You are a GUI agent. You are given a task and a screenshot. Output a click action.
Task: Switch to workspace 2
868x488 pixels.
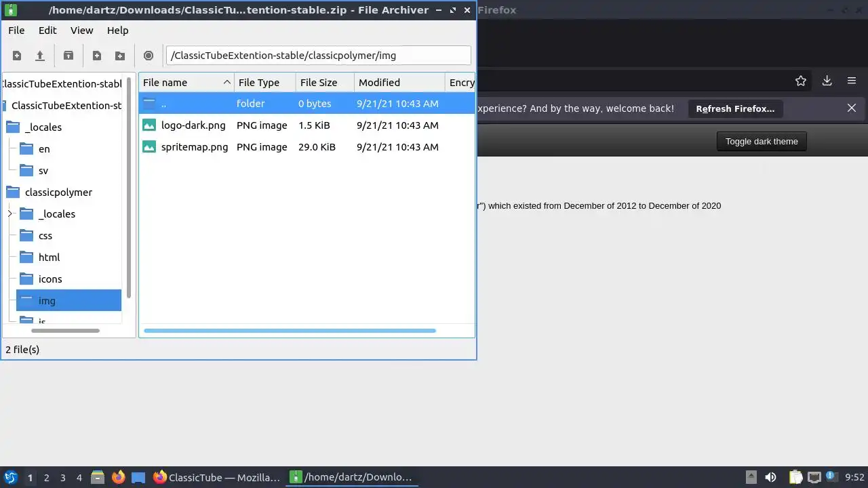pos(46,478)
